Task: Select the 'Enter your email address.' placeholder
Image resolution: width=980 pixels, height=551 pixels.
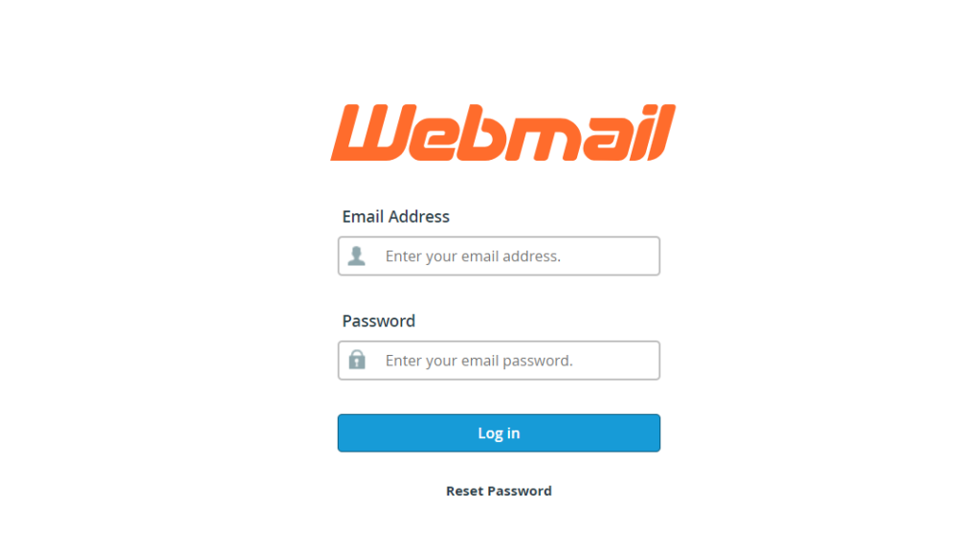Action: tap(473, 256)
